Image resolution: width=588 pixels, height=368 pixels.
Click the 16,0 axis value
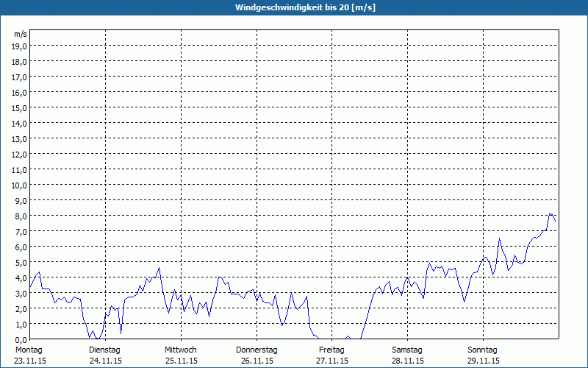(x=20, y=93)
